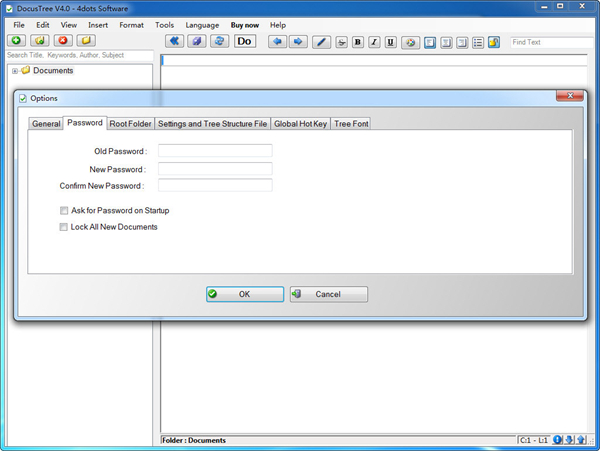Toggle bold formatting

pyautogui.click(x=358, y=42)
